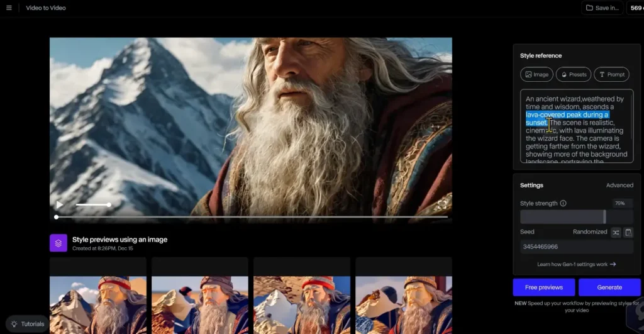Viewport: 644px width, 334px height.
Task: Select the Image style reference tab
Action: [536, 74]
